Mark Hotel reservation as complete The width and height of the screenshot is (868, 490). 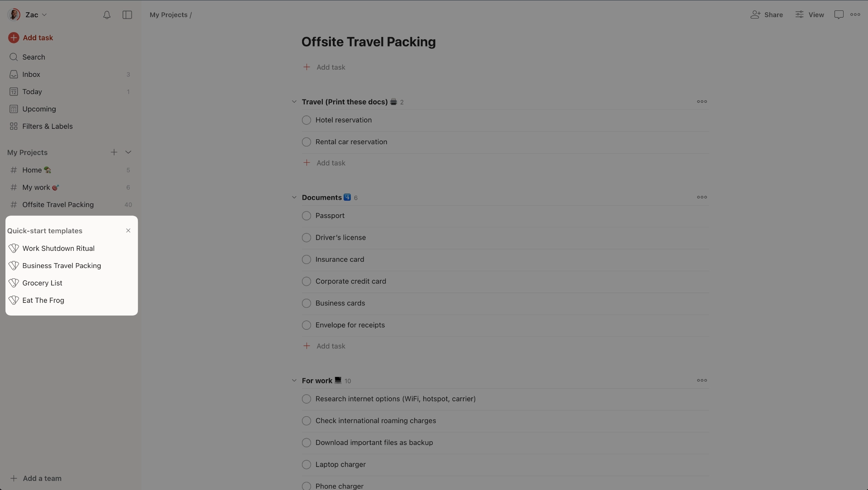click(x=307, y=120)
